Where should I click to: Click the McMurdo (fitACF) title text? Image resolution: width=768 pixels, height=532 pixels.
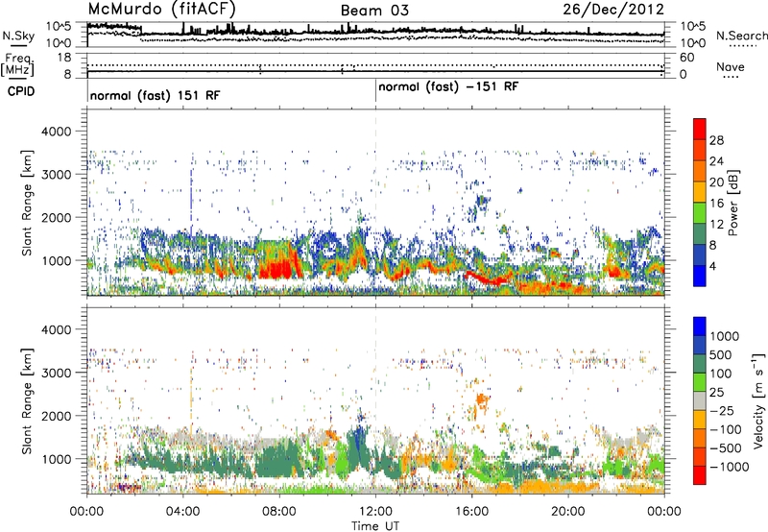(x=161, y=9)
